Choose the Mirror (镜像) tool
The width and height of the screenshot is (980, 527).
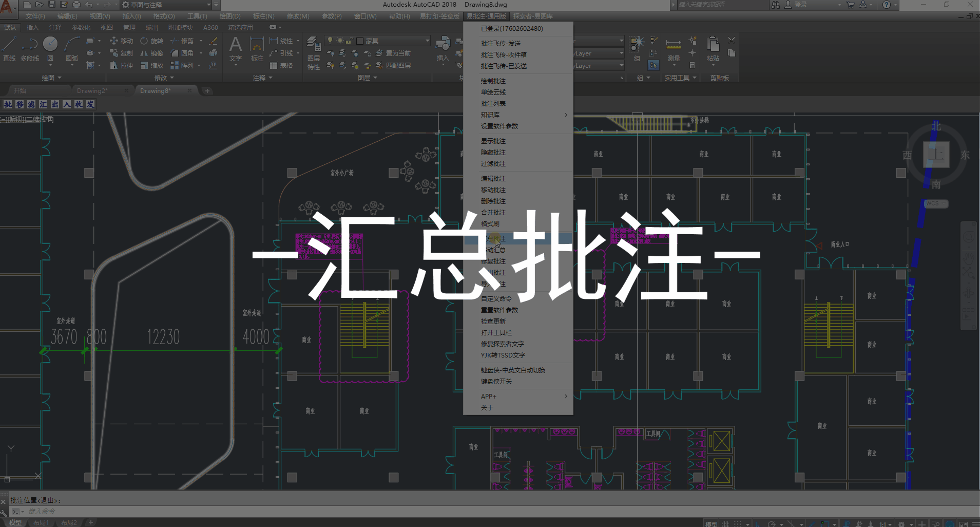[x=152, y=53]
